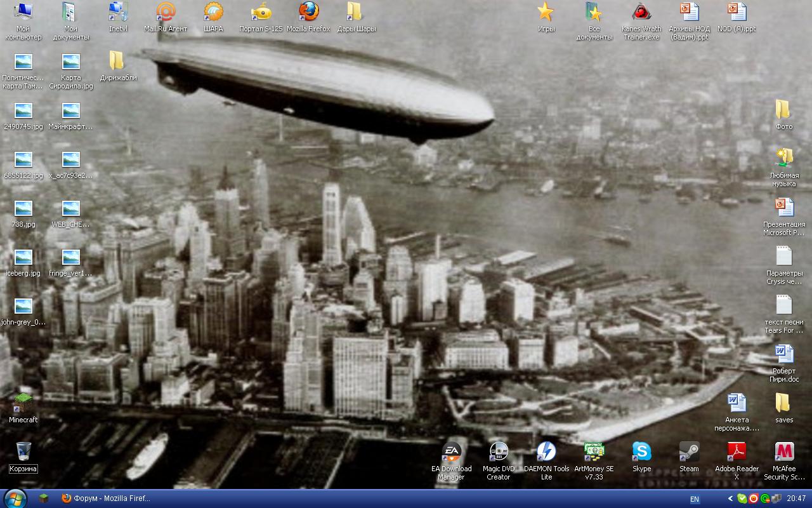Open the EN language indicator
The width and height of the screenshot is (812, 508).
point(695,499)
